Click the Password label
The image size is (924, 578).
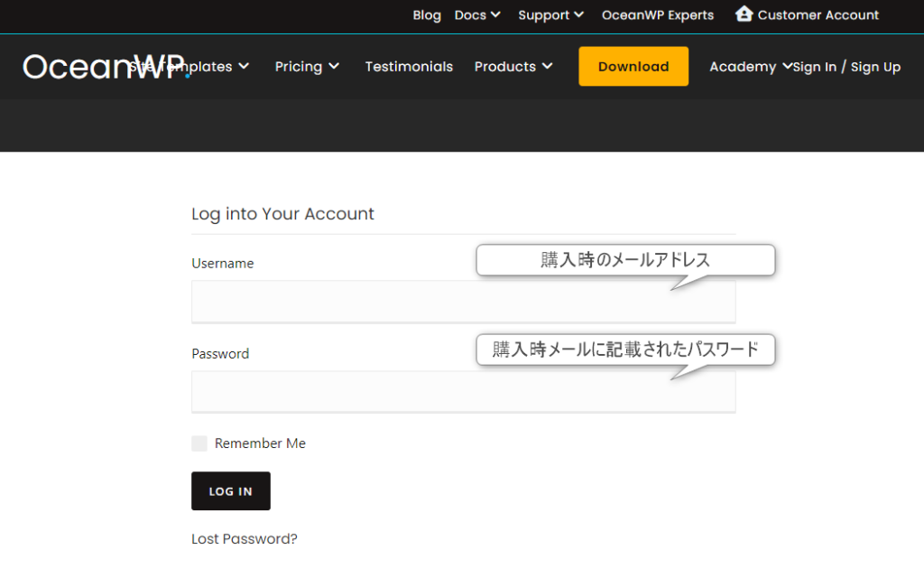point(220,353)
